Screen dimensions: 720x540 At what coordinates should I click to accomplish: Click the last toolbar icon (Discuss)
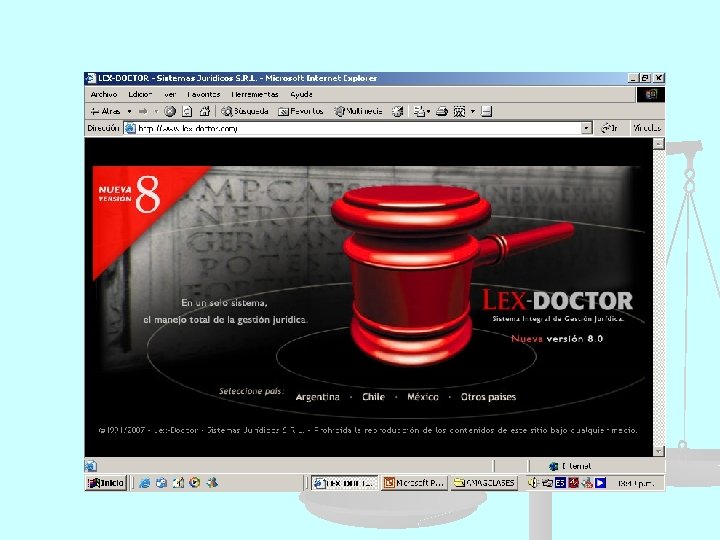pyautogui.click(x=487, y=111)
